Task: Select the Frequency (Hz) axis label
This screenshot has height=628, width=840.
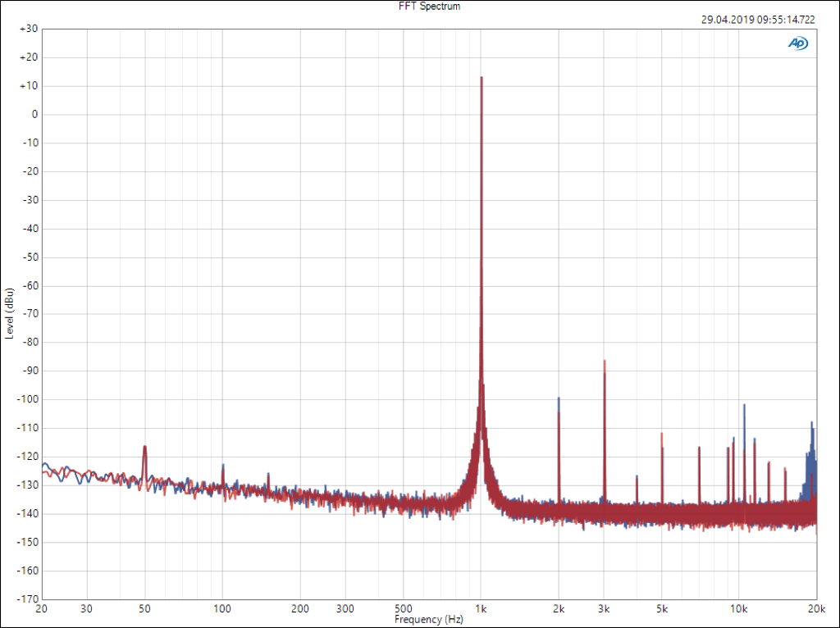Action: (429, 620)
